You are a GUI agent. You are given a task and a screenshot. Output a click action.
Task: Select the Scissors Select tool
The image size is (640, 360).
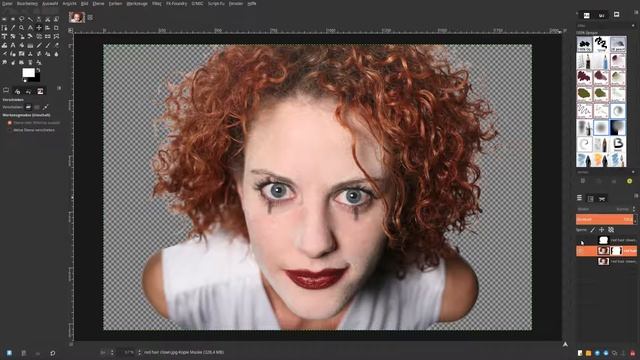pyautogui.click(x=47, y=19)
